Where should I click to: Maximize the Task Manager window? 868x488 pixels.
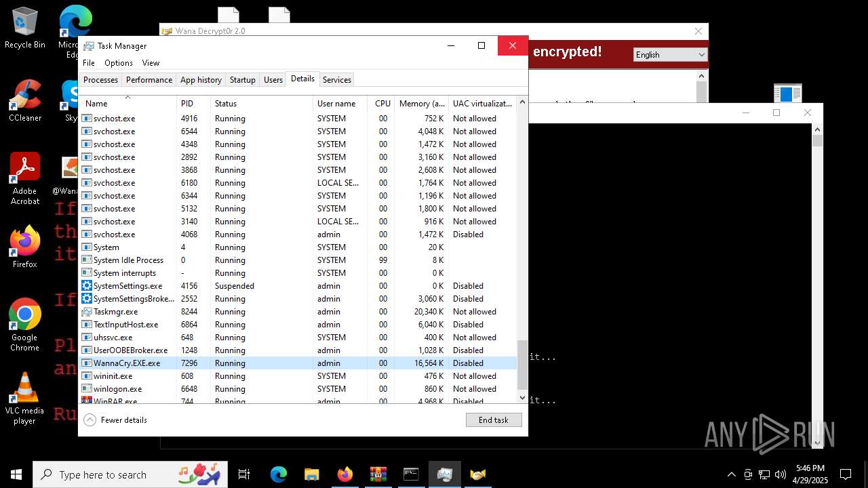[x=481, y=45]
